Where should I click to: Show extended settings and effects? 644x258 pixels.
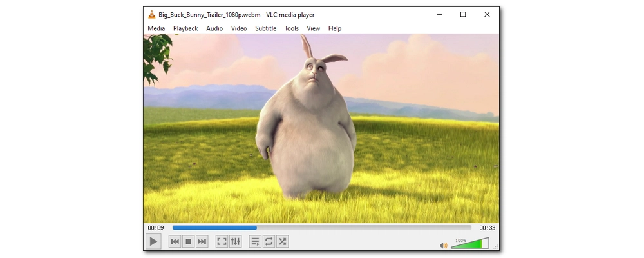[x=235, y=241]
